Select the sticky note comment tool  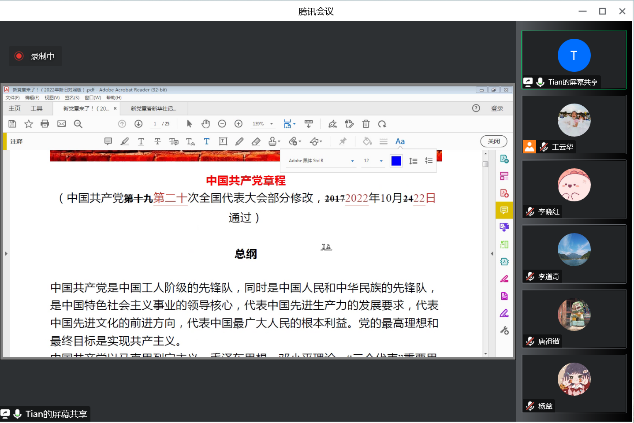[x=108, y=141]
